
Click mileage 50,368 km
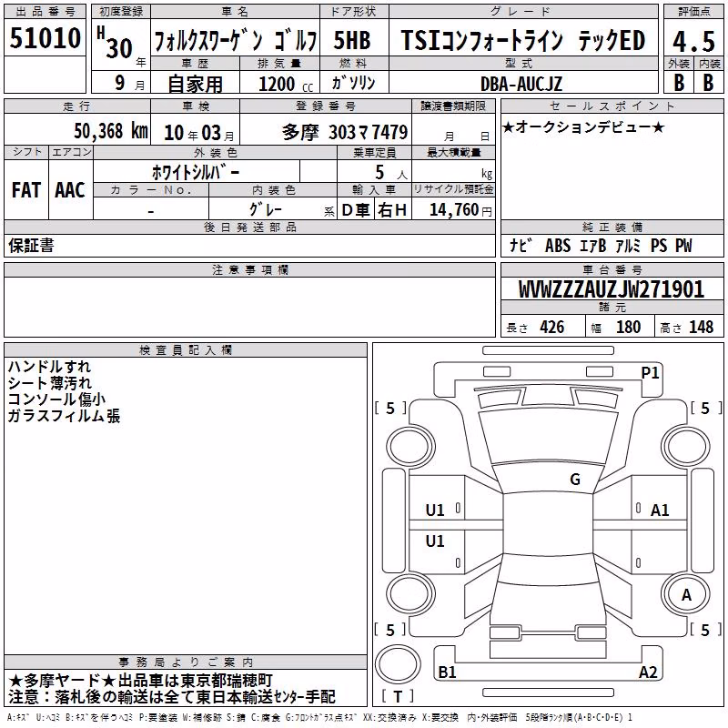pos(111,131)
